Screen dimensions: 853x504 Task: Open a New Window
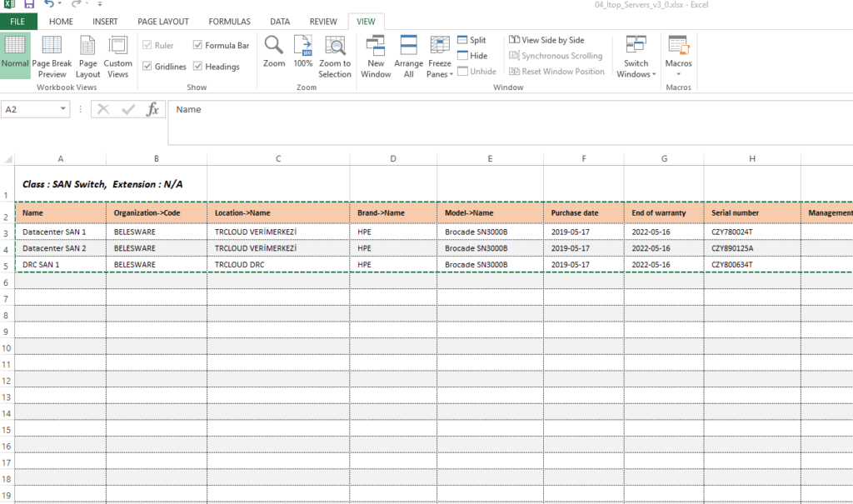coord(376,57)
